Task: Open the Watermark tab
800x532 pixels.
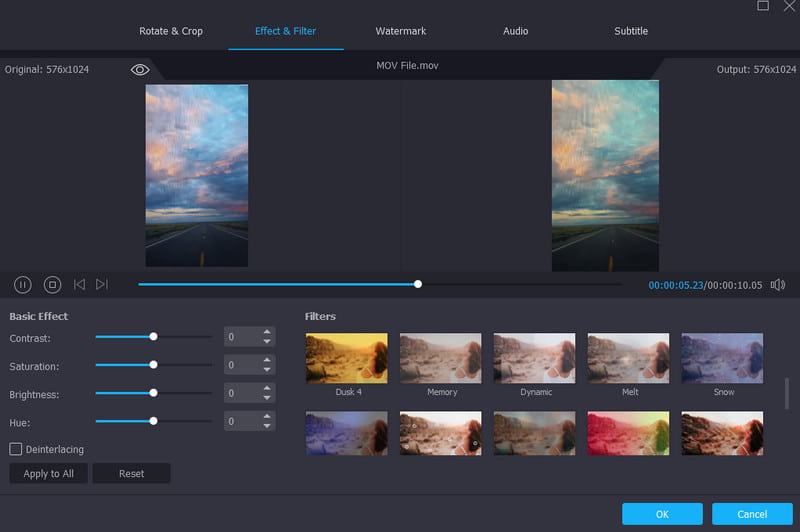Action: pos(401,31)
